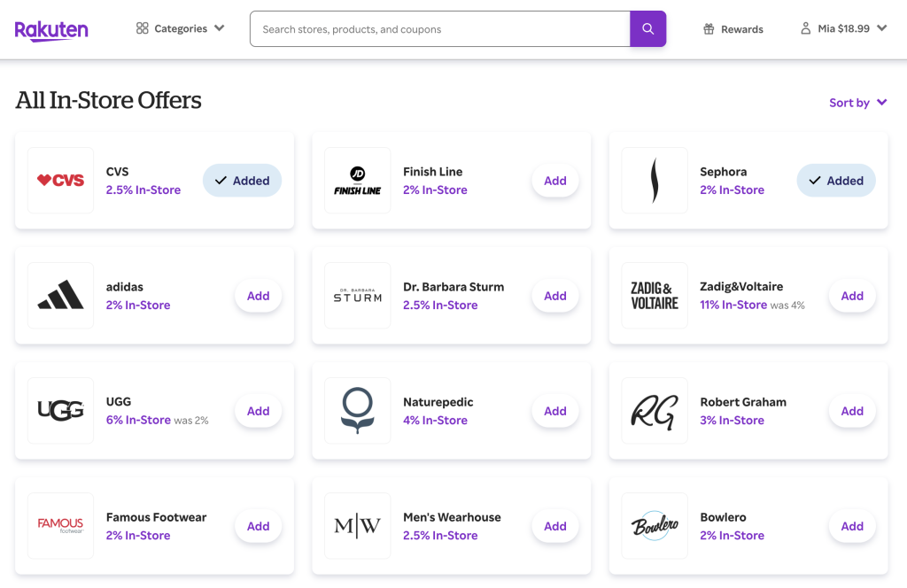Screen dimensions: 907x588
Task: Open the Finish Line logo tile
Action: click(x=358, y=181)
